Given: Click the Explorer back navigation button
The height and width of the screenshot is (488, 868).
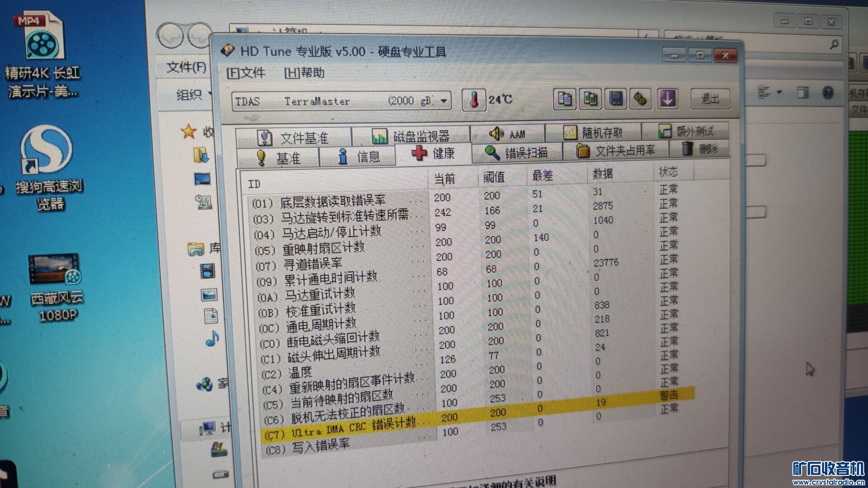Looking at the screenshot, I should (x=170, y=36).
